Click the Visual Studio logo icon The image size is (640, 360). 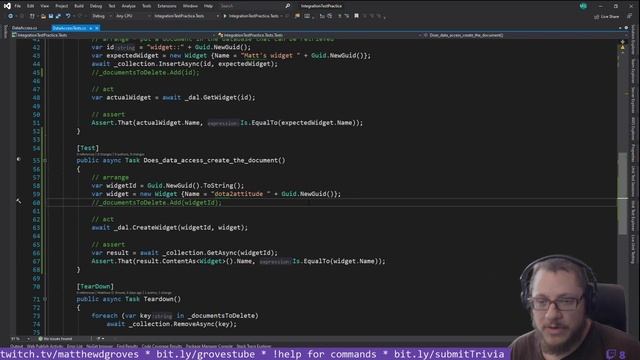pos(7,6)
